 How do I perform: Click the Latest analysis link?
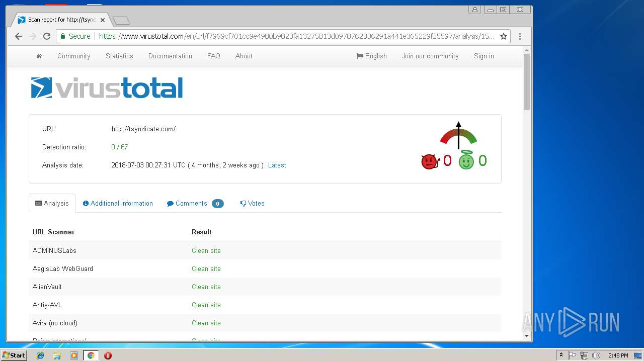[x=277, y=165]
